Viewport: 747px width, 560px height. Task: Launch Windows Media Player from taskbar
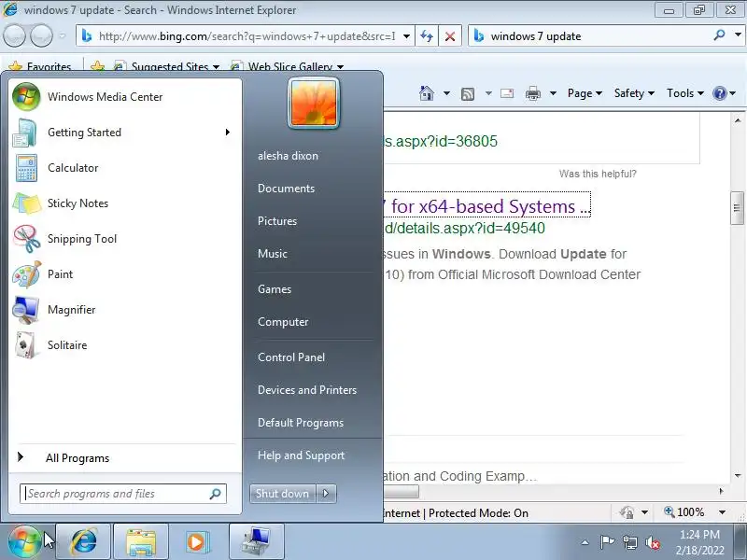coord(198,542)
